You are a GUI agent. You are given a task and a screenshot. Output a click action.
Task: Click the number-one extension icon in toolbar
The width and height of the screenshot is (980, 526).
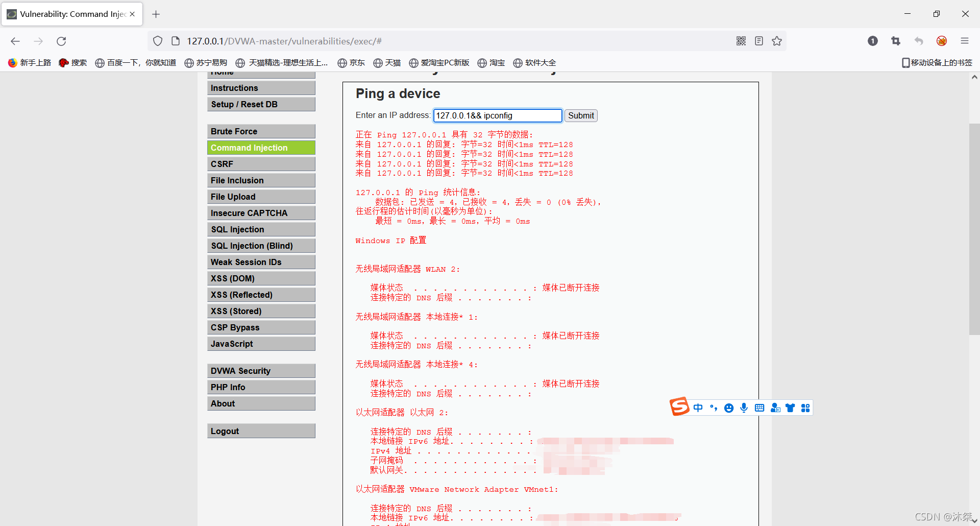pyautogui.click(x=873, y=41)
